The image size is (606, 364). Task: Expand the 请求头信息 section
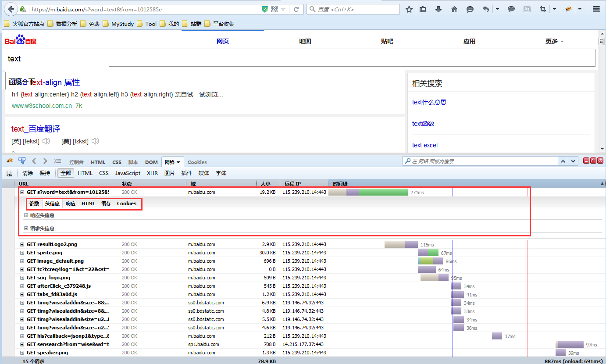click(26, 228)
